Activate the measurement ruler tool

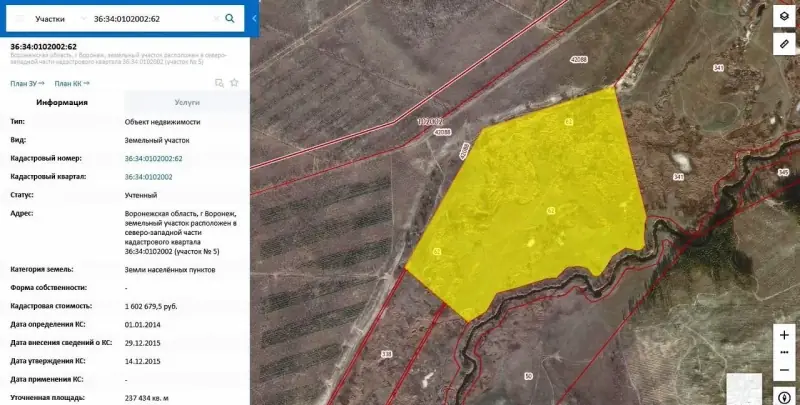coord(784,44)
